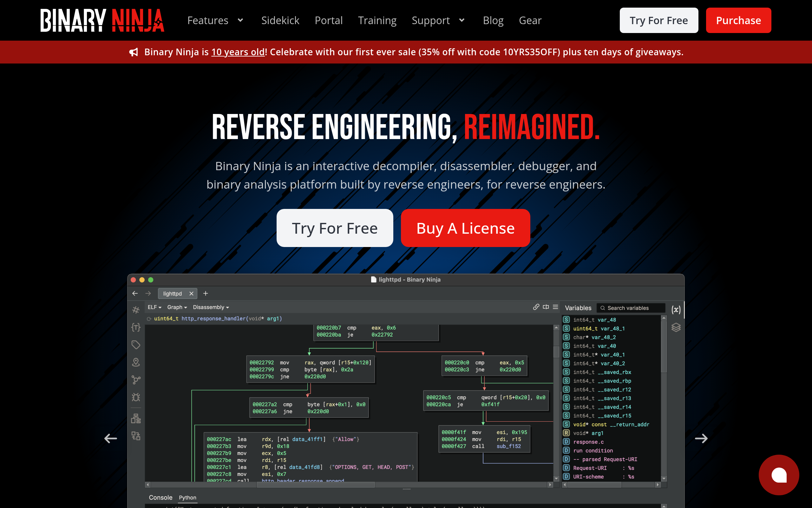The image size is (812, 508).
Task: Click the R badge beside void* arg1
Action: point(566,433)
